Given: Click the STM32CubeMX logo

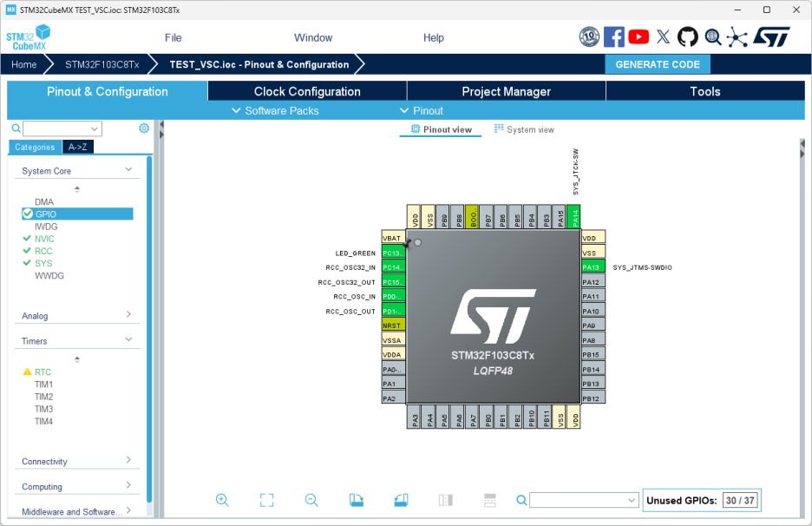Looking at the screenshot, I should click(29, 37).
